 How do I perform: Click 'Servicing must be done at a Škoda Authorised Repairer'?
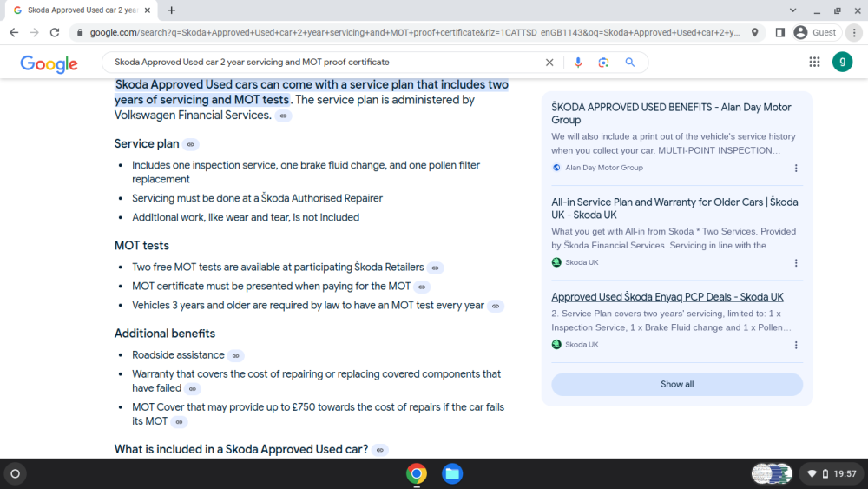click(x=257, y=198)
